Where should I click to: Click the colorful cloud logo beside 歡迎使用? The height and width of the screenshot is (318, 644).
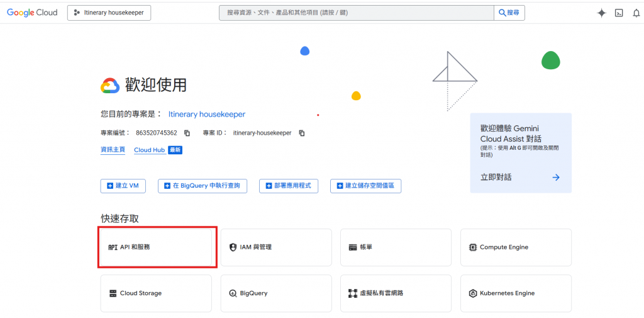click(x=110, y=85)
